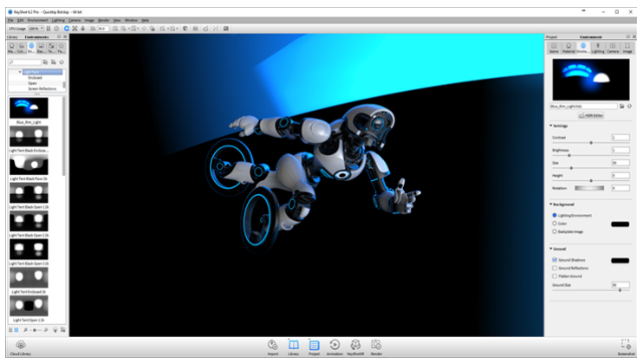Click the crossed-arrows icon next to refresh
644x363 pixels.
[75, 29]
